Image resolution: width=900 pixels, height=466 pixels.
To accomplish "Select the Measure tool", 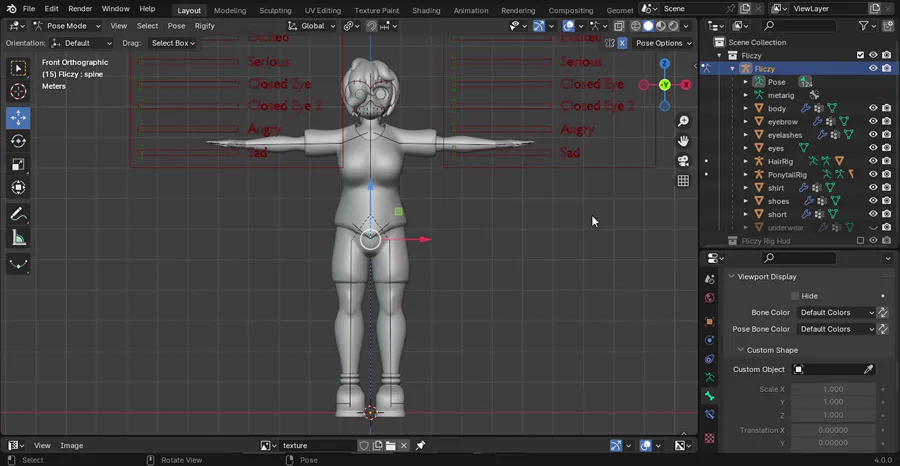I will tap(18, 238).
